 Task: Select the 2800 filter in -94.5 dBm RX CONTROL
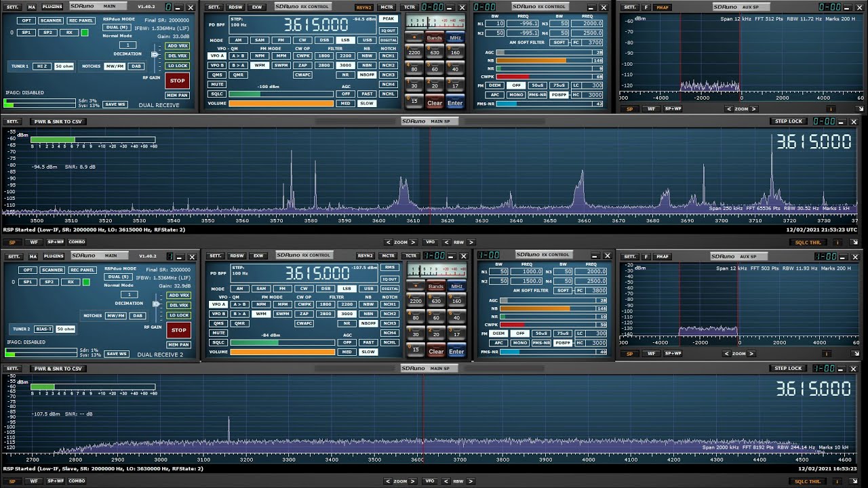point(324,65)
